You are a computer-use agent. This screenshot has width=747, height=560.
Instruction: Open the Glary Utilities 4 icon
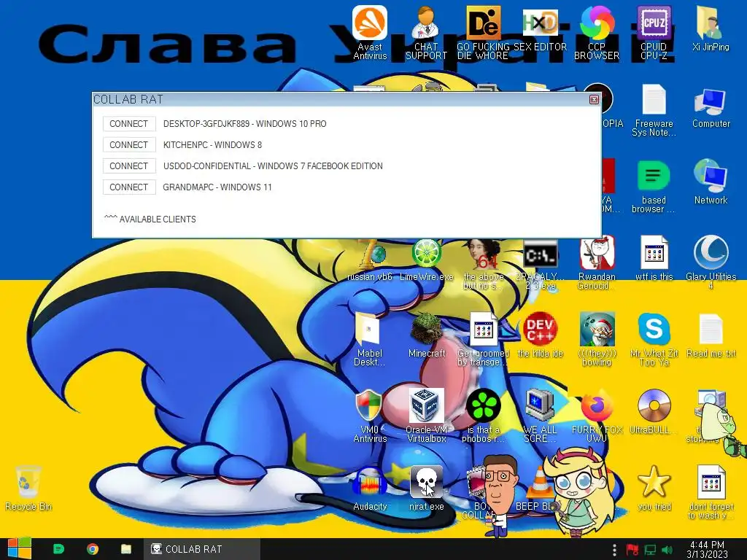click(711, 262)
